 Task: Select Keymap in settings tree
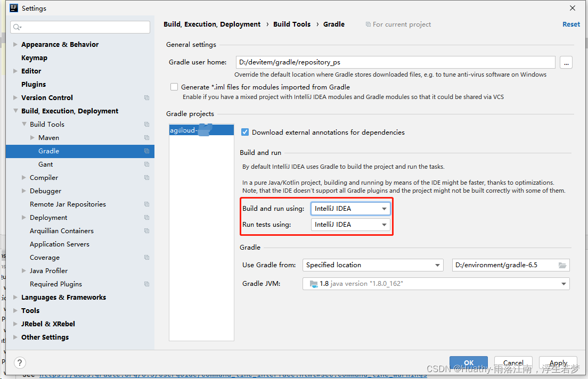(34, 57)
